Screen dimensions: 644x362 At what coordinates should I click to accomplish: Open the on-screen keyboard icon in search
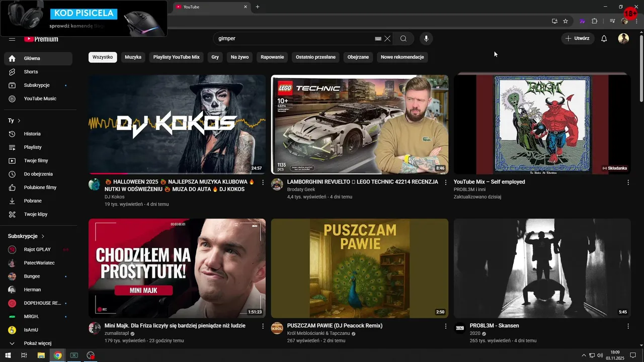coord(378,39)
